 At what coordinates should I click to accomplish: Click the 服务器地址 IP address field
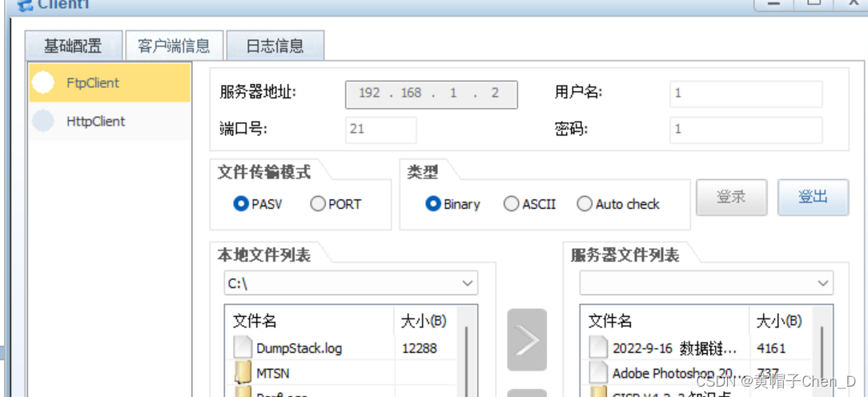(432, 94)
